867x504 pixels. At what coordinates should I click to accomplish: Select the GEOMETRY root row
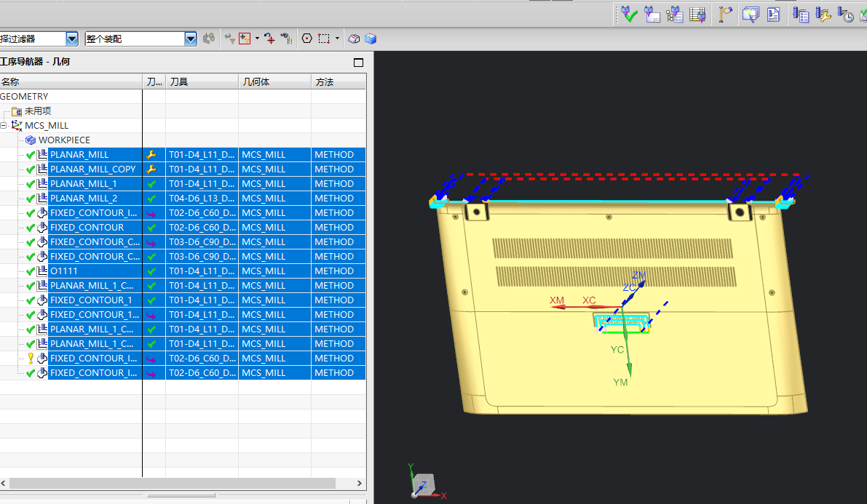pos(24,96)
